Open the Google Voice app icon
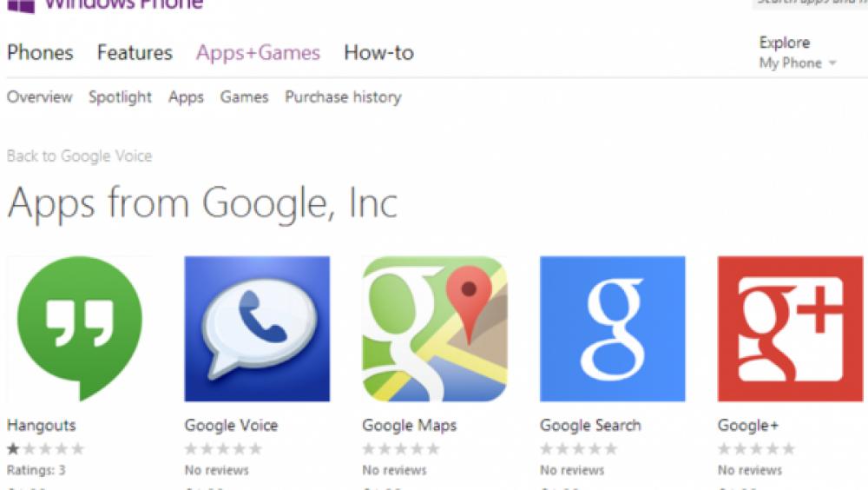Viewport: 868px width, 490px height. (257, 328)
